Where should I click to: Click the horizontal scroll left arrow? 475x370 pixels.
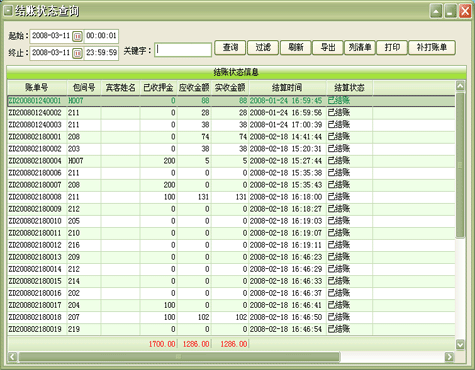point(12,357)
